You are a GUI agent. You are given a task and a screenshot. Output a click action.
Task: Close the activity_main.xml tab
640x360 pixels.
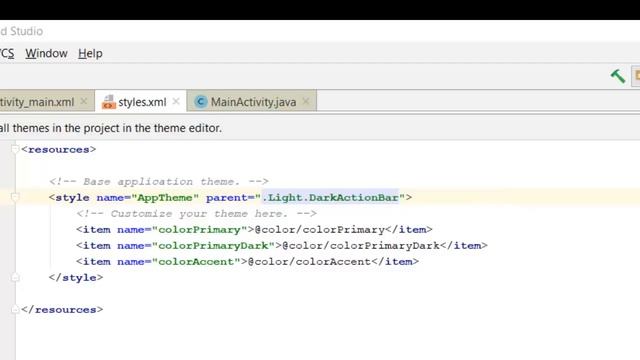point(84,101)
